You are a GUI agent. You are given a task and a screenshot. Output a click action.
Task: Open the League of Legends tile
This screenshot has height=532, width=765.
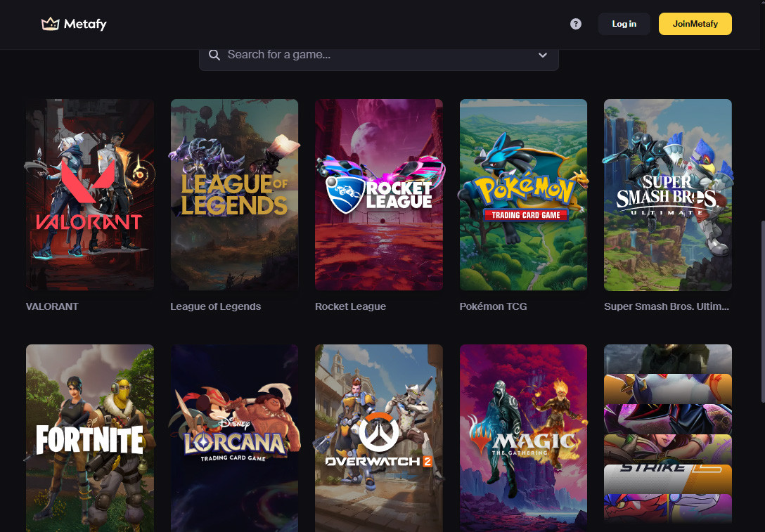234,194
